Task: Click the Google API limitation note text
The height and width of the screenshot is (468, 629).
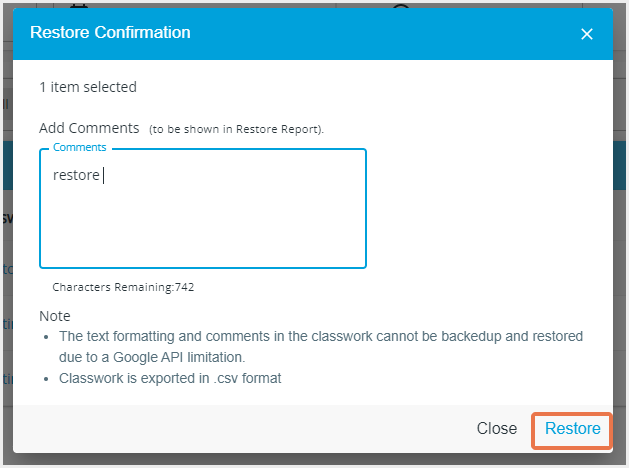Action: 320,345
